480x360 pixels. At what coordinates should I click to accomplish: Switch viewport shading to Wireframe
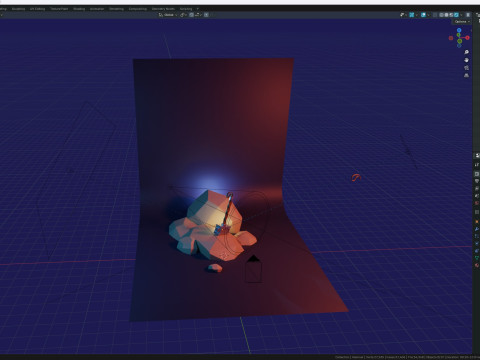(441, 15)
